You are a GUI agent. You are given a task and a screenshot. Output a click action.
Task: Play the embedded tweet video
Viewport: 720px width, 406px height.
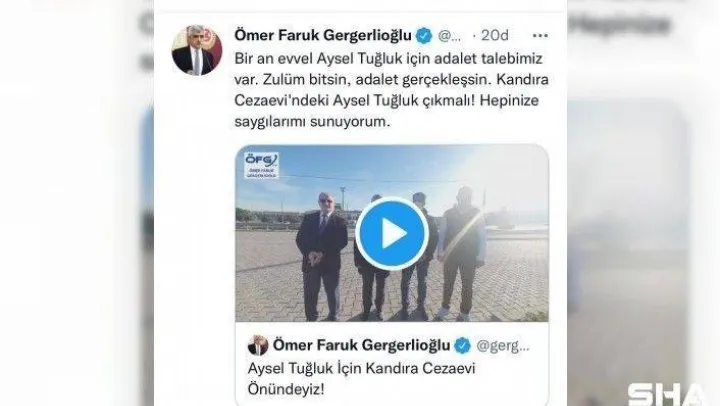click(x=392, y=234)
